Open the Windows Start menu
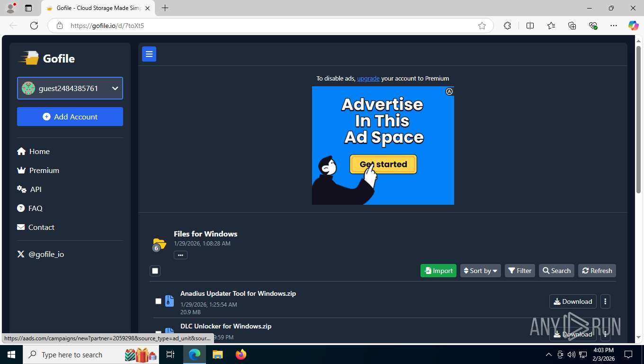 pyautogui.click(x=11, y=355)
